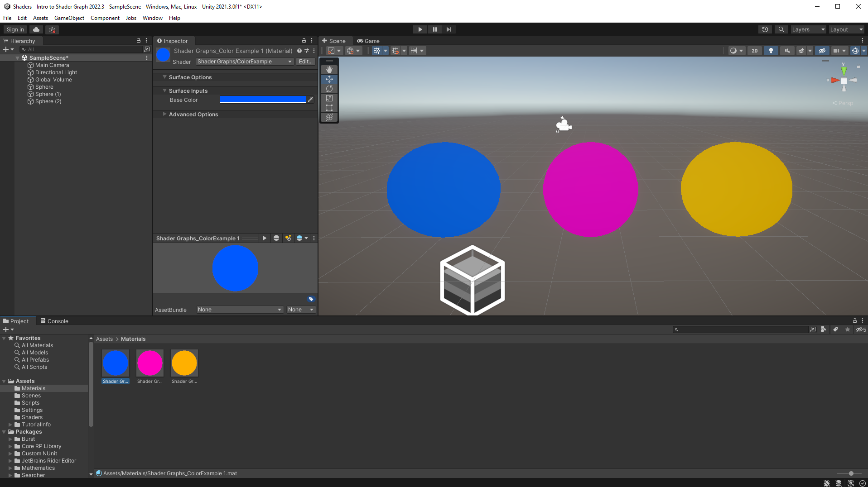Open the Layers dropdown

click(x=808, y=29)
